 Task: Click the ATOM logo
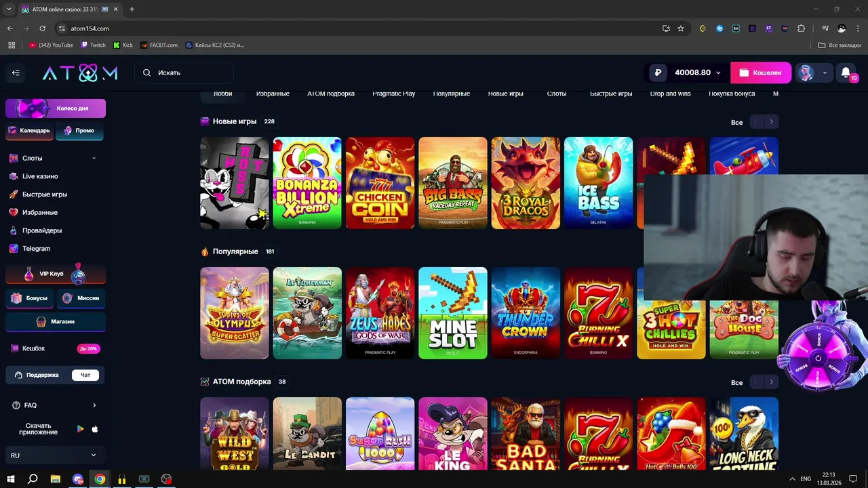pyautogui.click(x=80, y=73)
